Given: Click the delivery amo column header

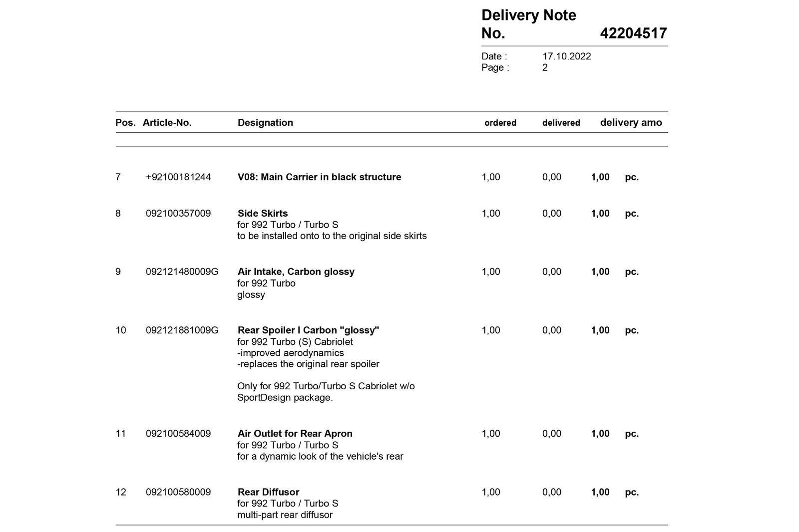Looking at the screenshot, I should point(631,123).
